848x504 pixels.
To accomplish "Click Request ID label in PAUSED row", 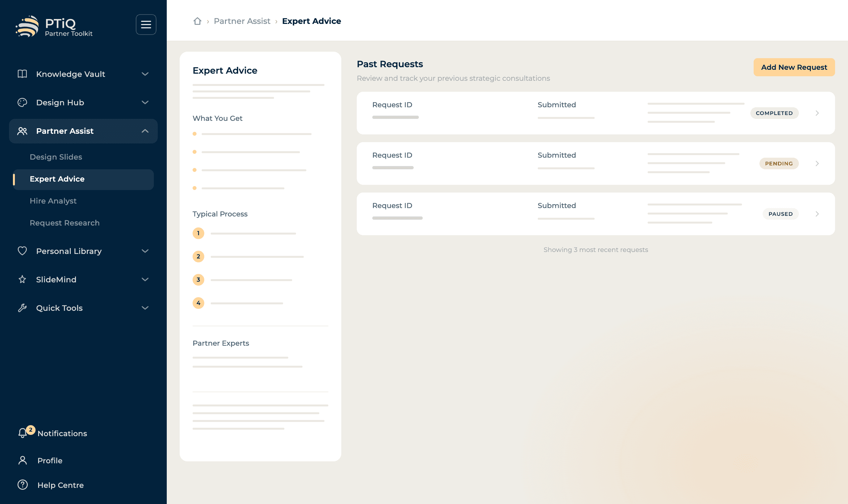I will [x=392, y=205].
